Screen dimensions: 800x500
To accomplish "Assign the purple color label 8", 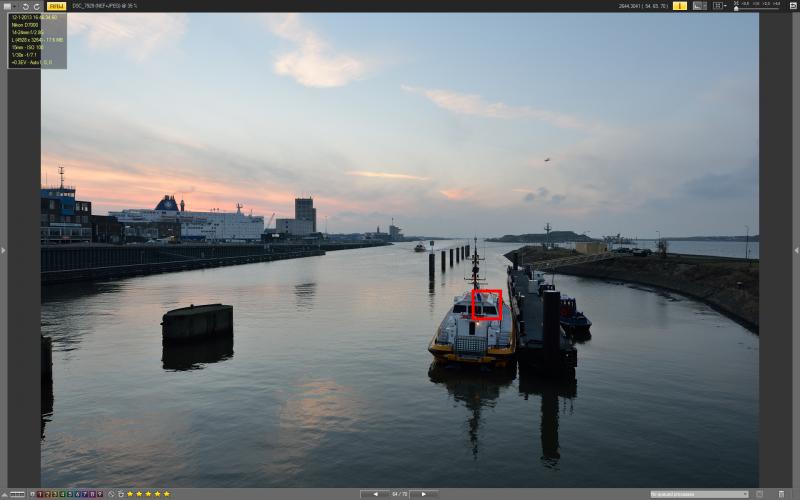I will coord(92,494).
